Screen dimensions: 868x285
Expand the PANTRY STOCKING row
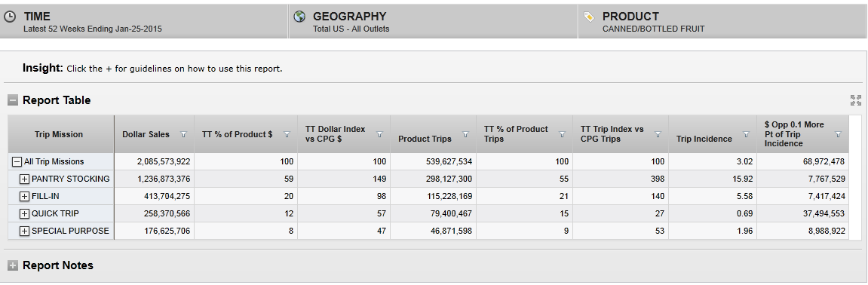click(24, 179)
